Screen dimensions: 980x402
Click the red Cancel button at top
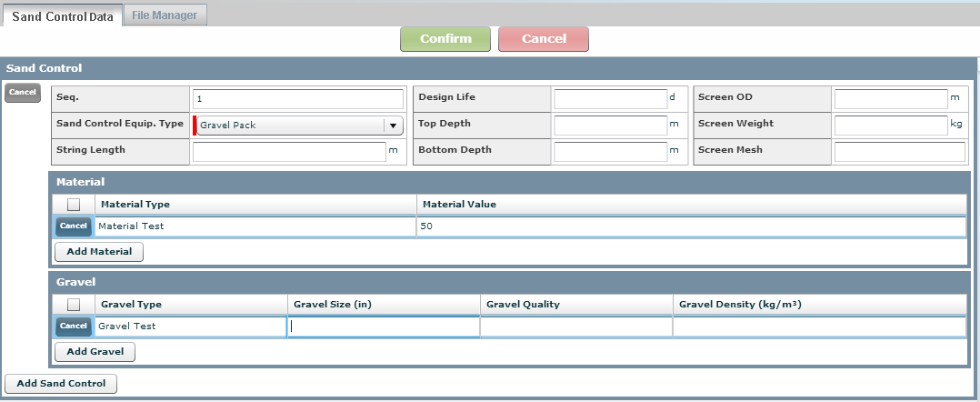pos(544,39)
